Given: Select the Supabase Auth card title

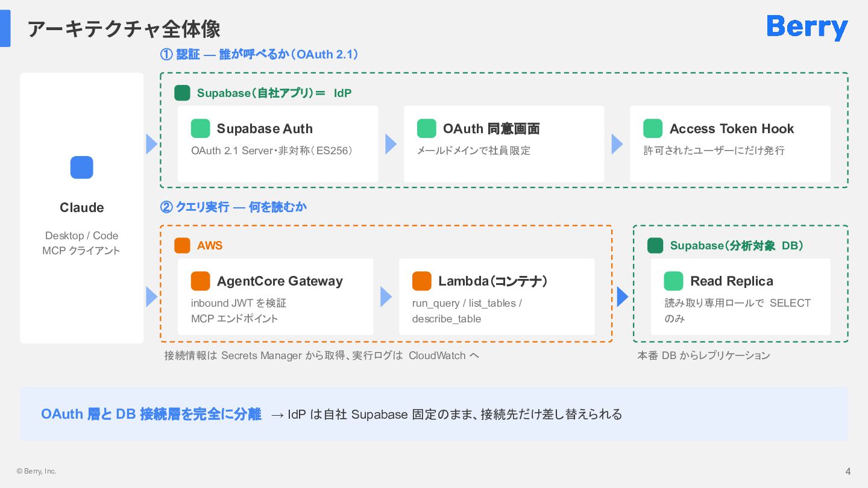Looking at the screenshot, I should click(x=265, y=128).
